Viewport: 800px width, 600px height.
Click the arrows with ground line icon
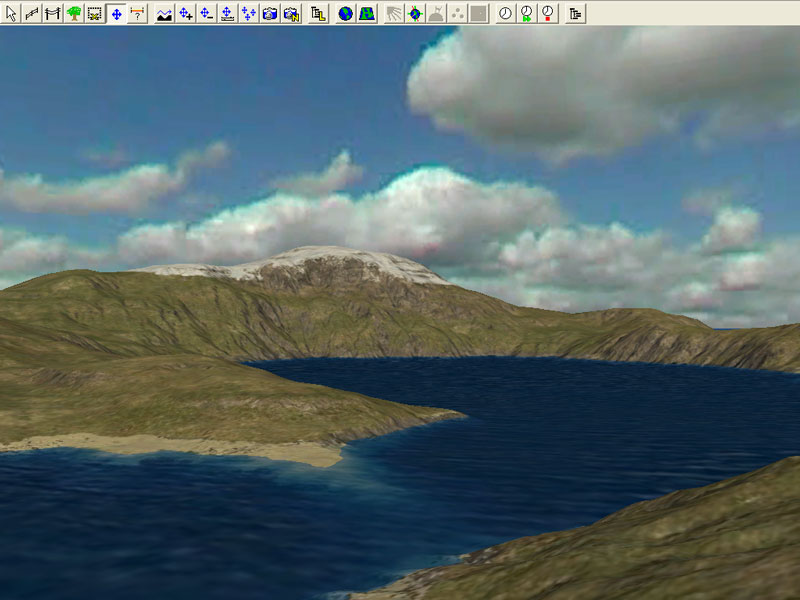tap(228, 13)
